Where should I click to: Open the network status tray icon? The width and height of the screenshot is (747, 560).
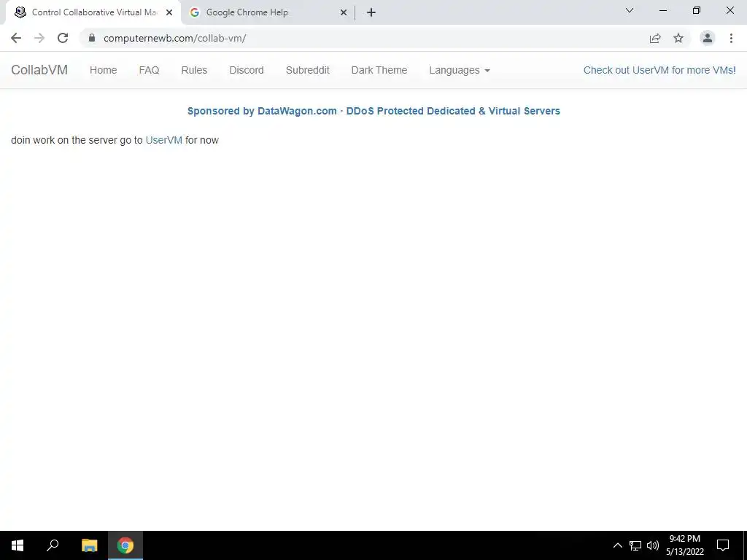click(635, 545)
